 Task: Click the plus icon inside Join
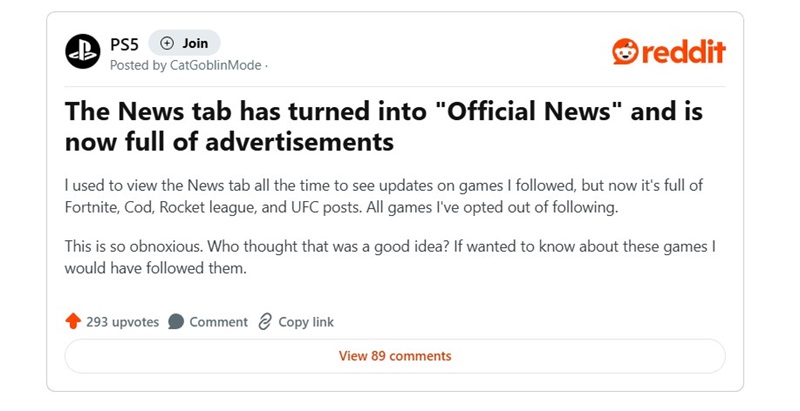167,43
